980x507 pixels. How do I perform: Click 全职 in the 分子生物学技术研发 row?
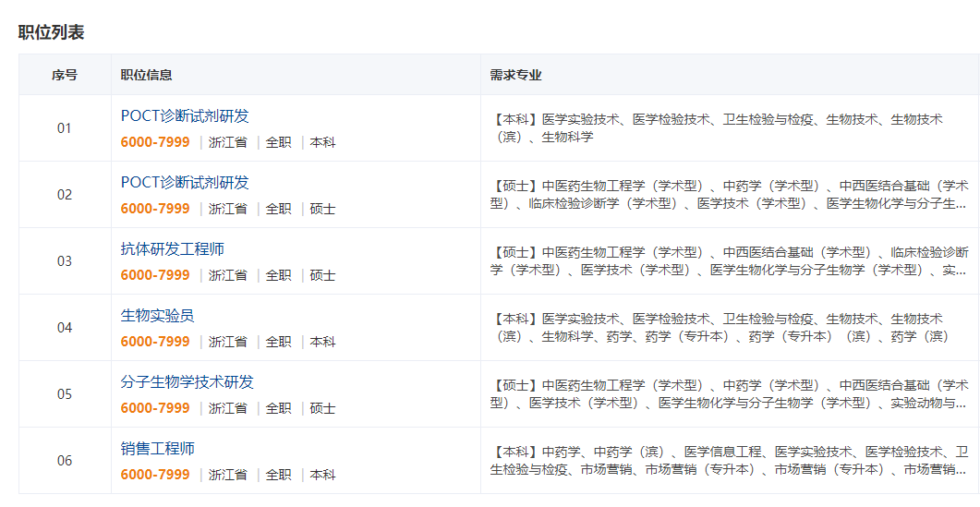pyautogui.click(x=278, y=408)
